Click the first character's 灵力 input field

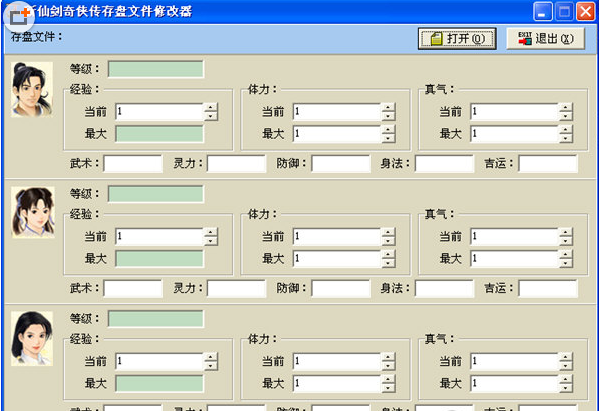(x=236, y=163)
